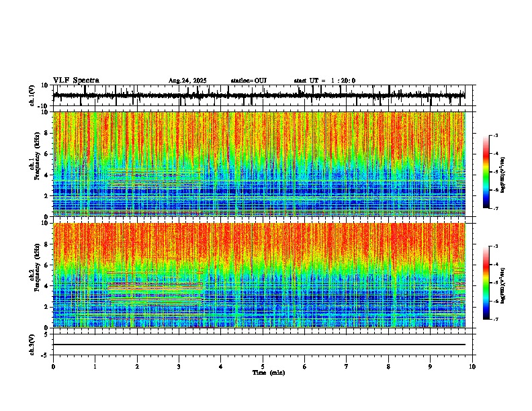
Task: Click the '-7' tick on ch.2 colorbar
Action: click(x=496, y=319)
